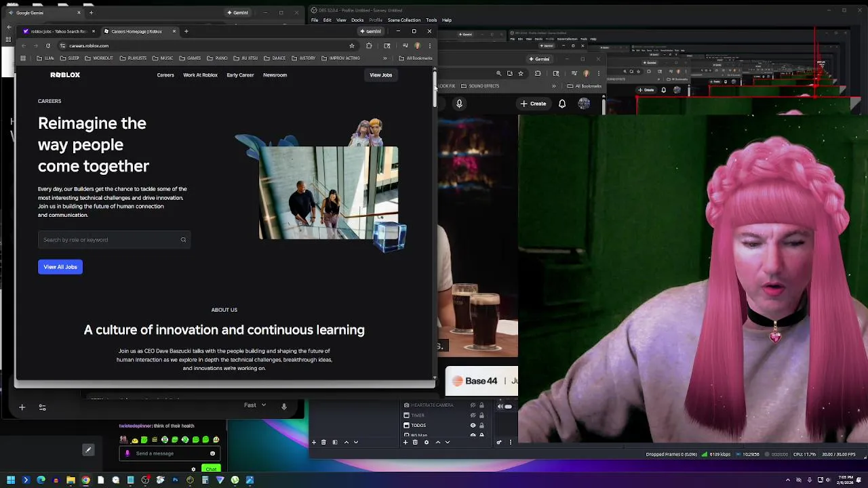Open the OBS File menu
The width and height of the screenshot is (868, 488).
tap(315, 20)
